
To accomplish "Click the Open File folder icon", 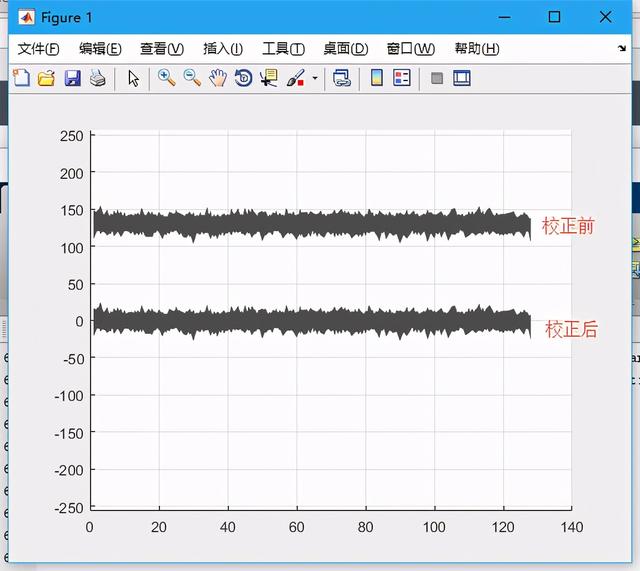I will tap(46, 78).
